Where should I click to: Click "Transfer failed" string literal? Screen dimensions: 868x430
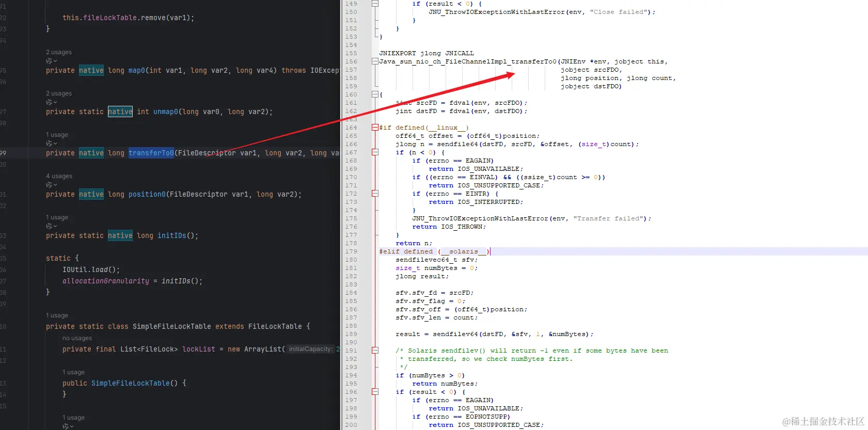click(x=608, y=218)
